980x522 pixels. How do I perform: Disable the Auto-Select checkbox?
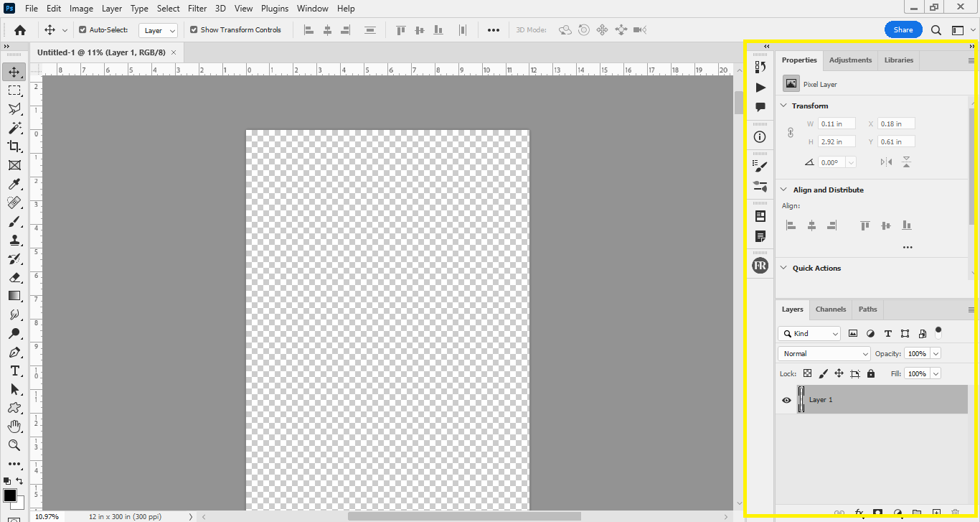[x=83, y=30]
